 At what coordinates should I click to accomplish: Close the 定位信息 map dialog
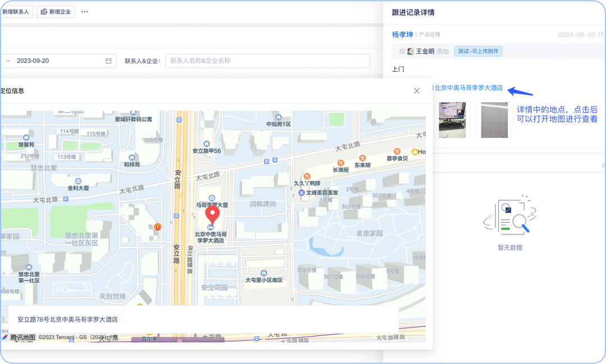coord(416,91)
